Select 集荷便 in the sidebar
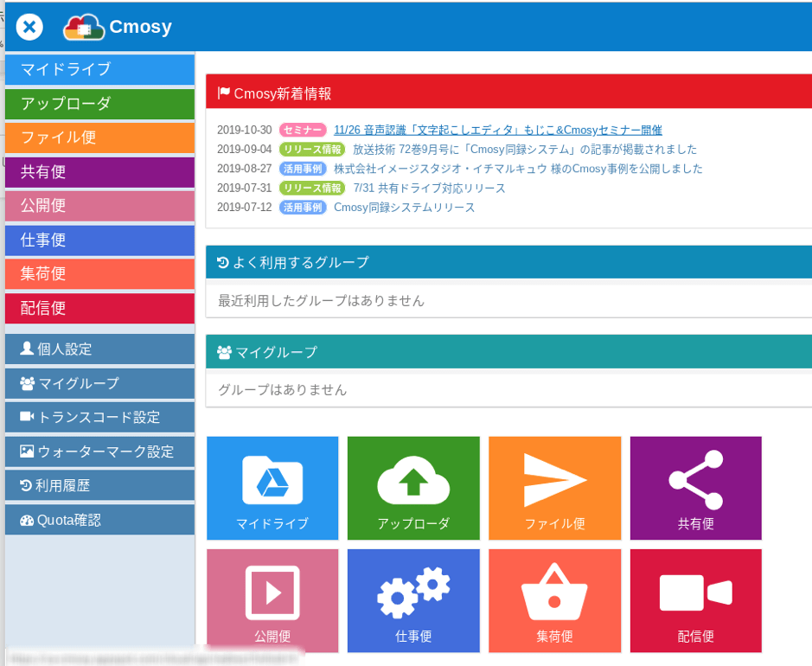 tap(100, 274)
